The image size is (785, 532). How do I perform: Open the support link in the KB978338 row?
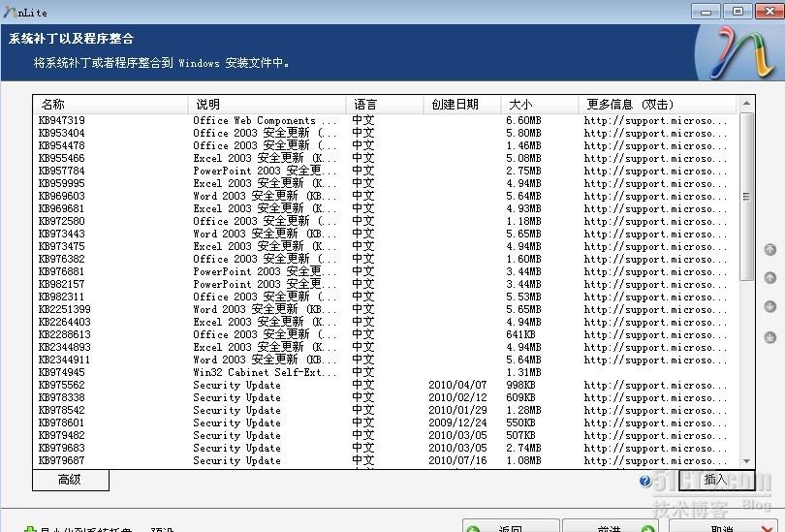tap(655, 398)
